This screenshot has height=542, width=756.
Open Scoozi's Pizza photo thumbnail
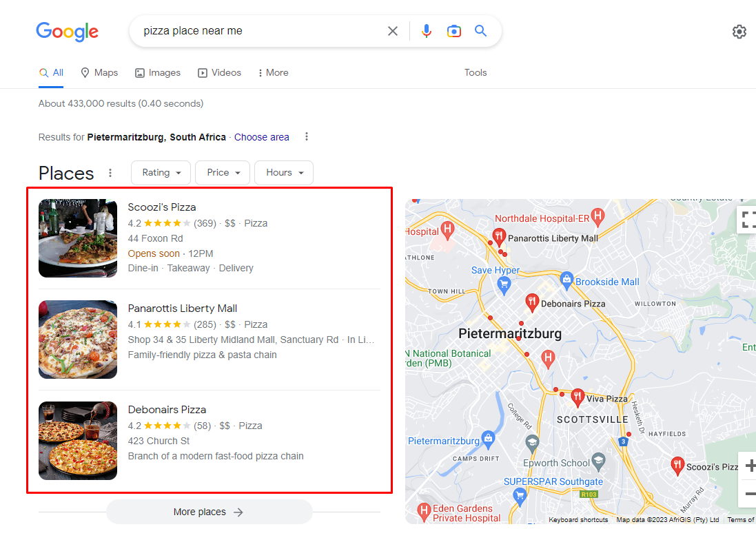coord(78,238)
